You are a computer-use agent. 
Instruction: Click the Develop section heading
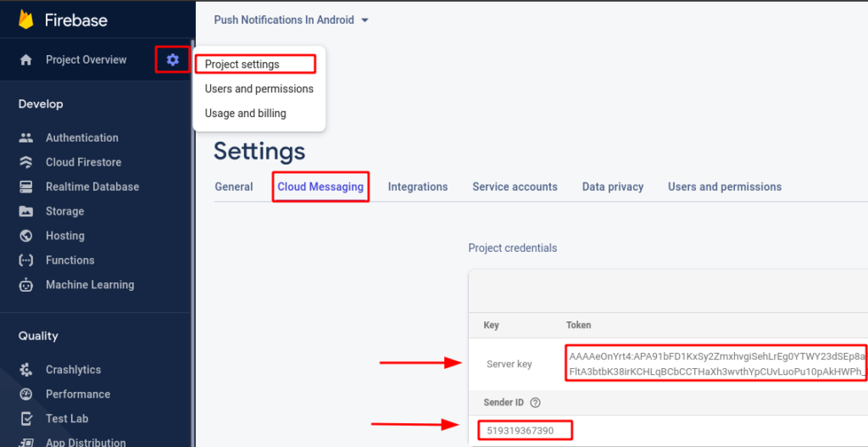click(x=41, y=104)
